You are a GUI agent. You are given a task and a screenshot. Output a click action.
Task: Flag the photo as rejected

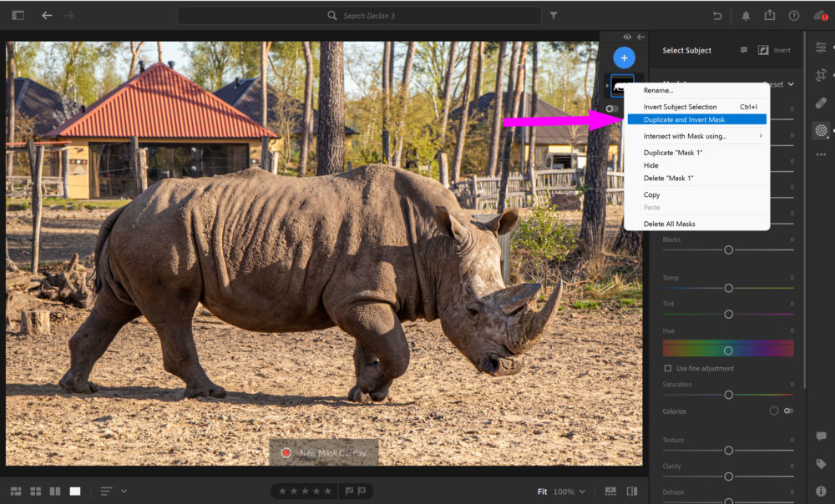tap(362, 491)
